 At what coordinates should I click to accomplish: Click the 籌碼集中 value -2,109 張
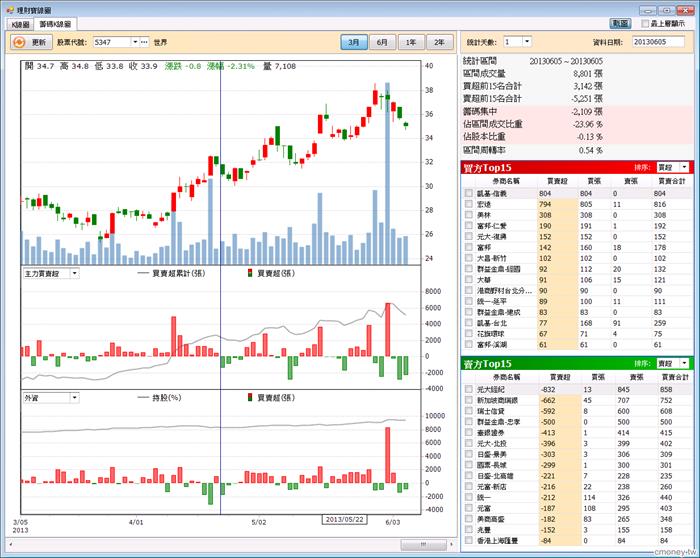587,111
